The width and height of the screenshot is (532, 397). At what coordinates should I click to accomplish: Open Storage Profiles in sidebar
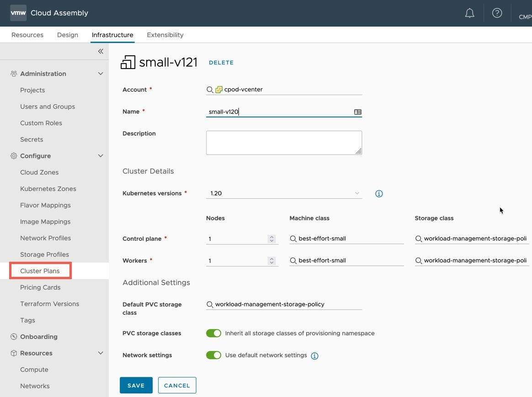click(44, 254)
